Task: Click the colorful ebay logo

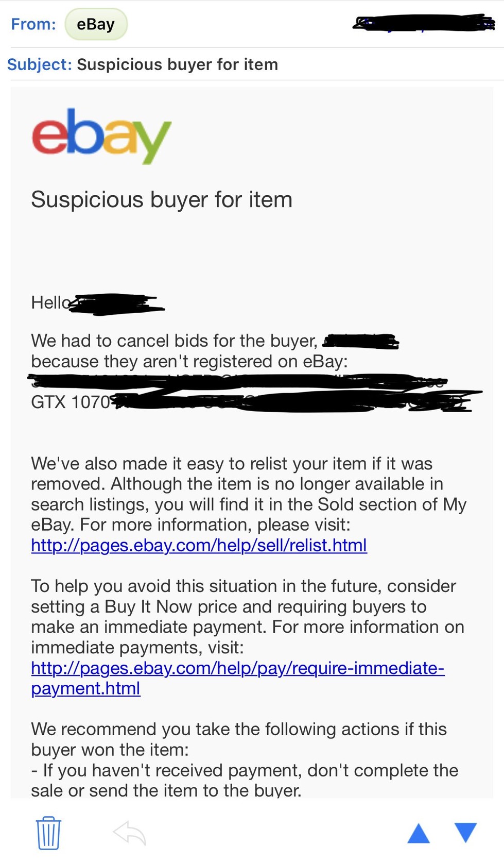Action: (101, 135)
